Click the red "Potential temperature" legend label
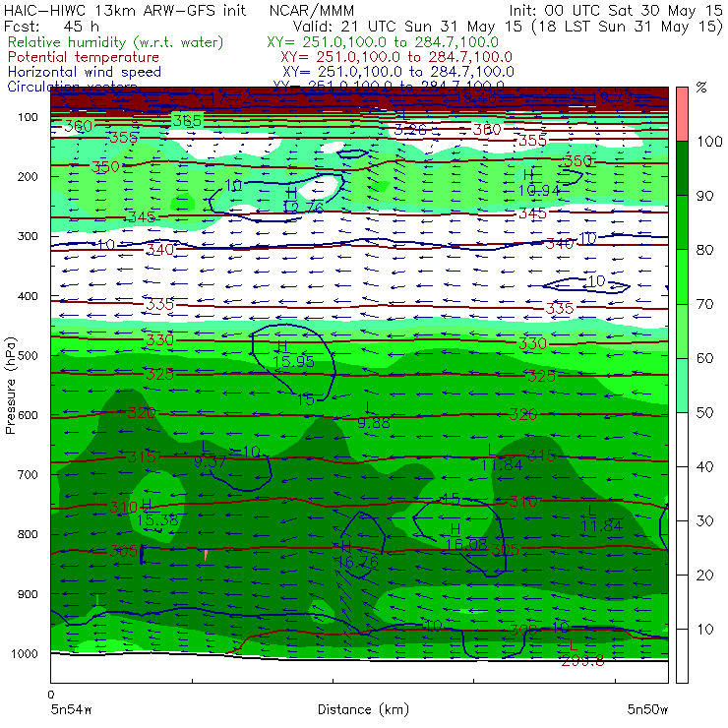This screenshot has height=728, width=728. point(84,57)
